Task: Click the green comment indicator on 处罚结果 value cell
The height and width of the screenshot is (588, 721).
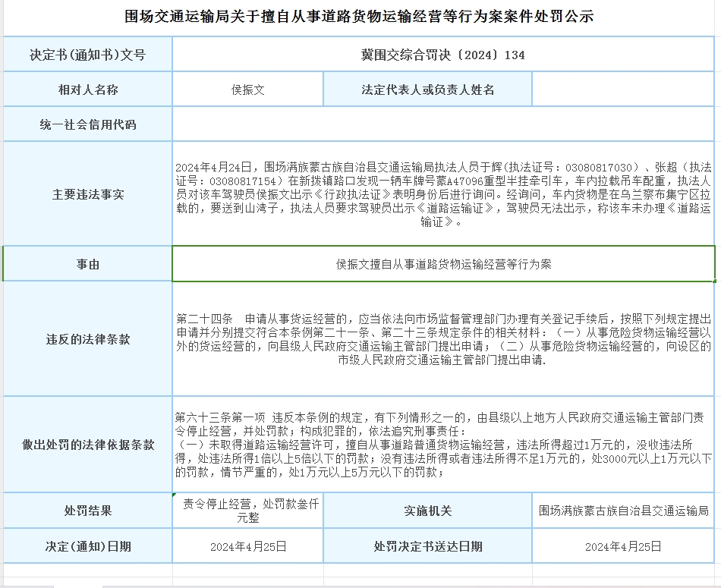Action: click(x=175, y=495)
